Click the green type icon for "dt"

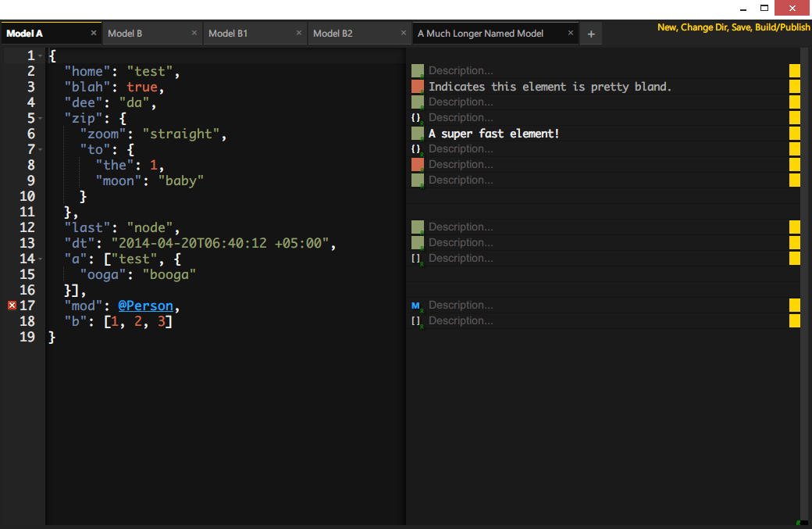pyautogui.click(x=418, y=242)
